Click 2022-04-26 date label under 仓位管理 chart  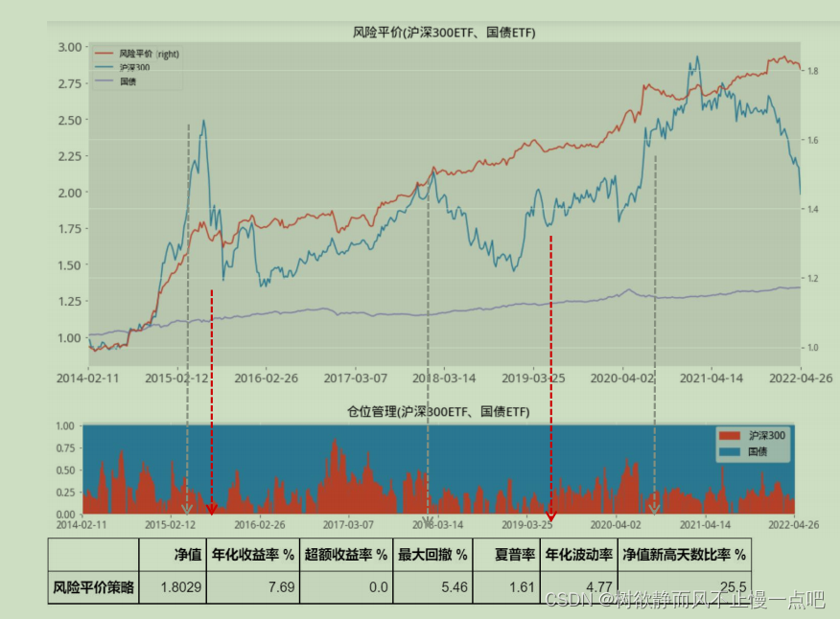pyautogui.click(x=794, y=525)
